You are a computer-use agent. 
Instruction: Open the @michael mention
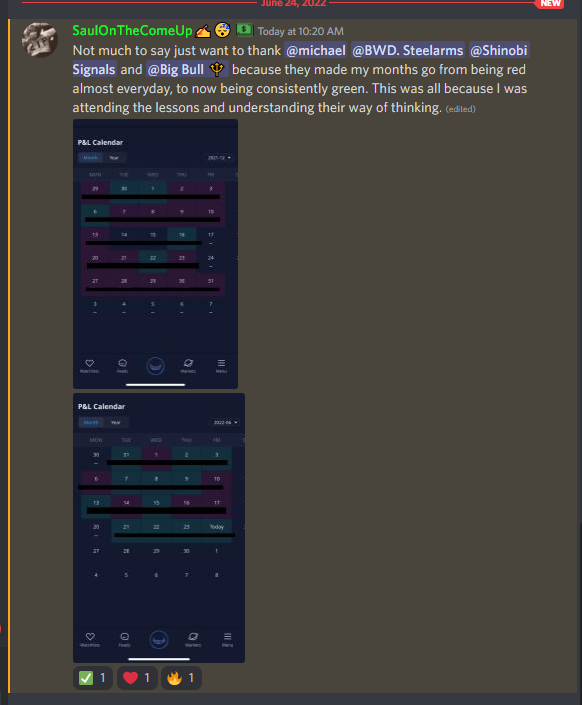tap(316, 50)
